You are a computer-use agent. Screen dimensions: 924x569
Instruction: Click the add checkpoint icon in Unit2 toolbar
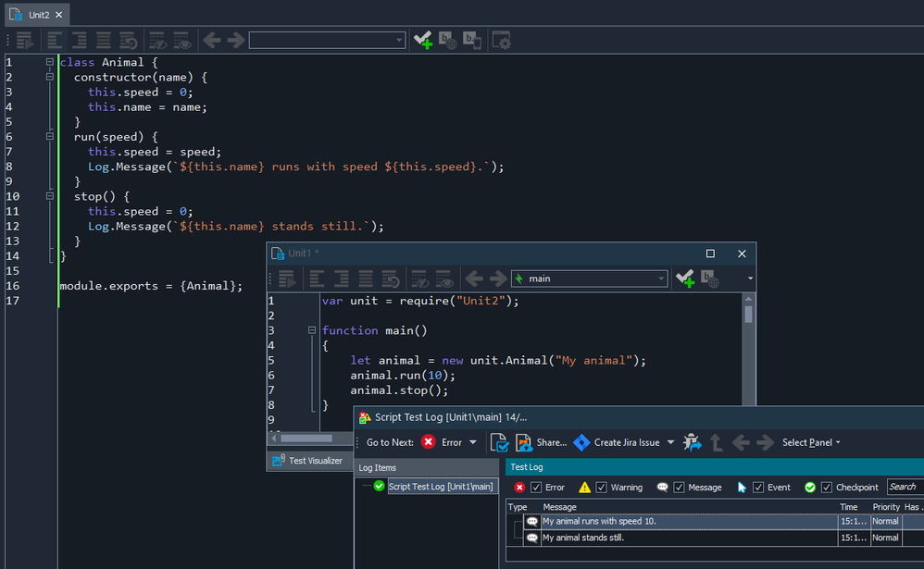[x=423, y=40]
